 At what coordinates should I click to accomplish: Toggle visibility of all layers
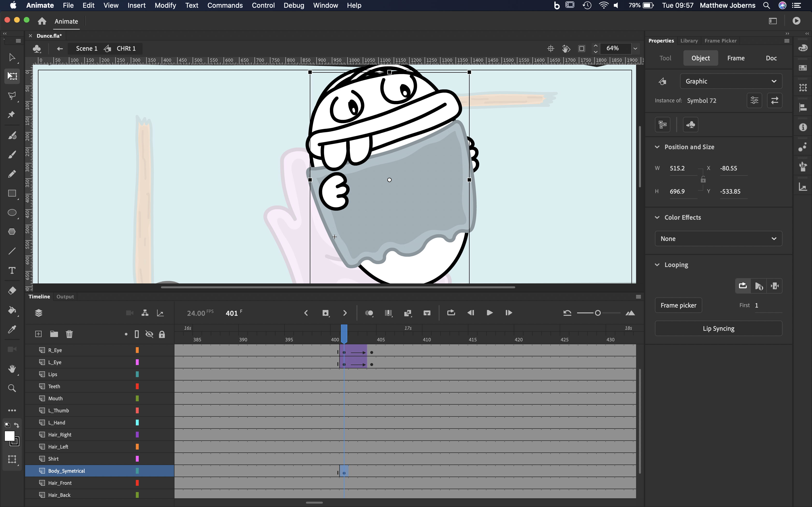tap(149, 334)
